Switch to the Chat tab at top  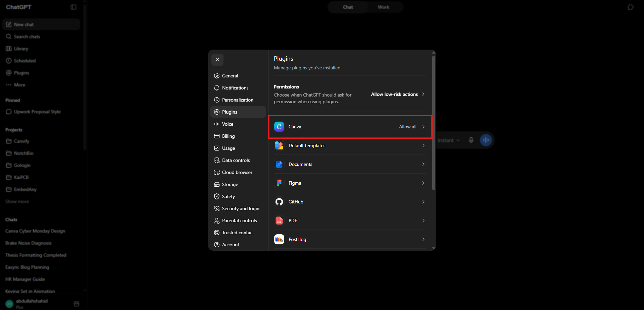coord(348,7)
